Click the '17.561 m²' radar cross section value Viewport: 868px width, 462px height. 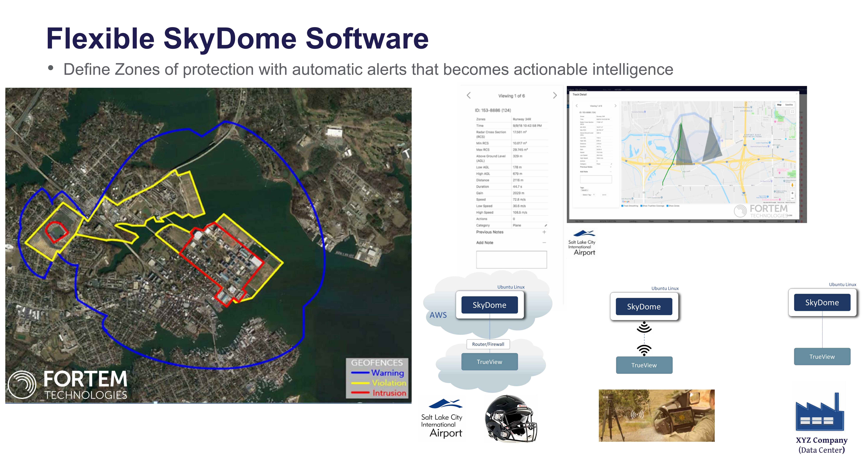click(520, 132)
